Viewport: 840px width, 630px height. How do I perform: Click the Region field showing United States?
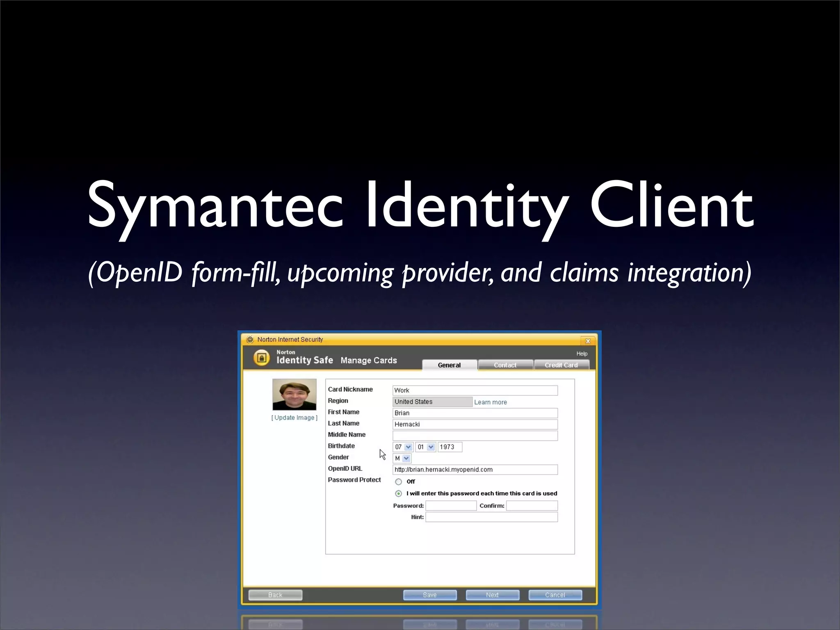pyautogui.click(x=432, y=402)
